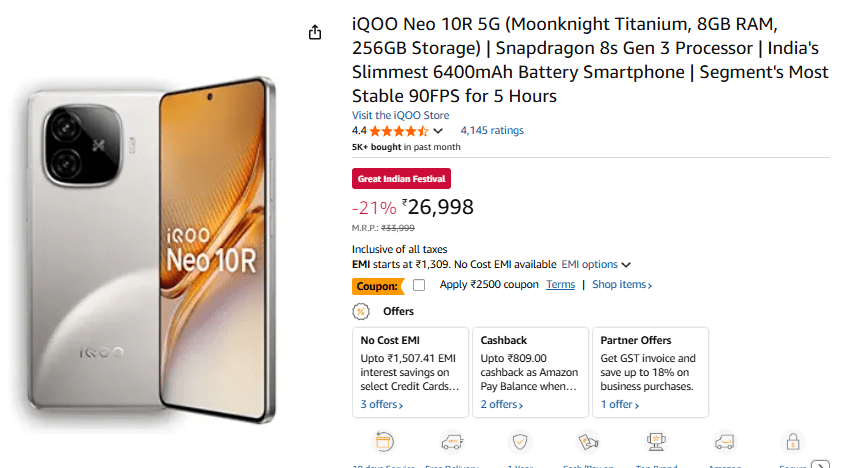Click the Secure transaction lock icon
Viewport: 845px width, 468px height.
[793, 443]
